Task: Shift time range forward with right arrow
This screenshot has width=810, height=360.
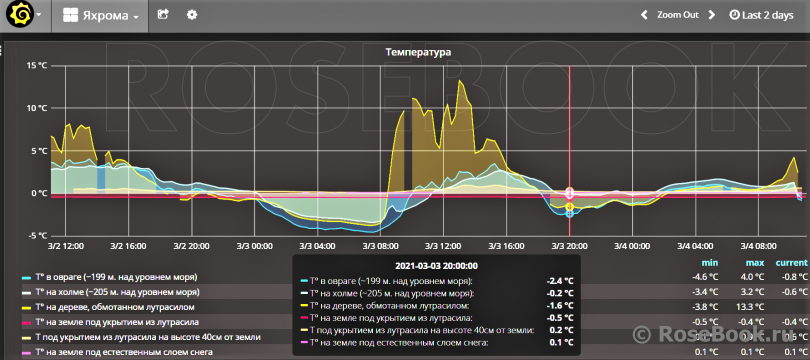Action: pyautogui.click(x=712, y=15)
